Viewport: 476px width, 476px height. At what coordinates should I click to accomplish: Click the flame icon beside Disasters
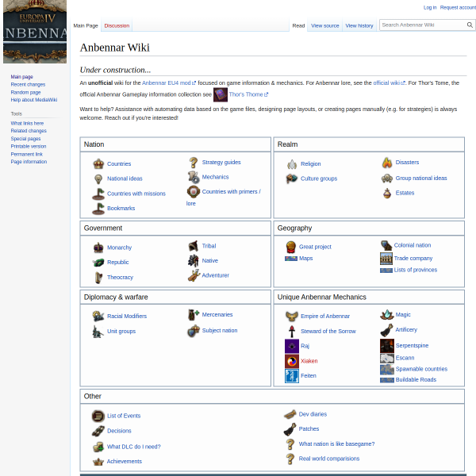click(387, 163)
